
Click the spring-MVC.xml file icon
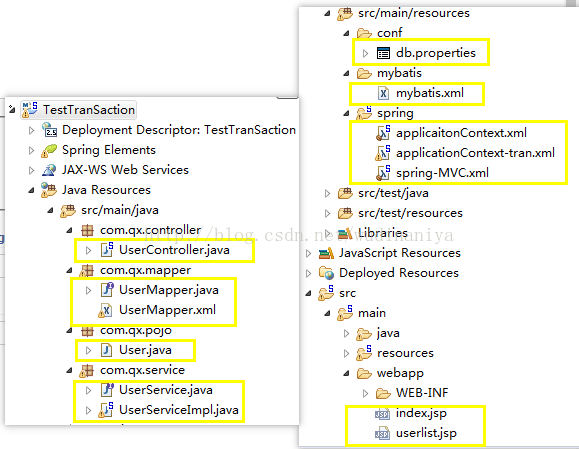coord(383,173)
